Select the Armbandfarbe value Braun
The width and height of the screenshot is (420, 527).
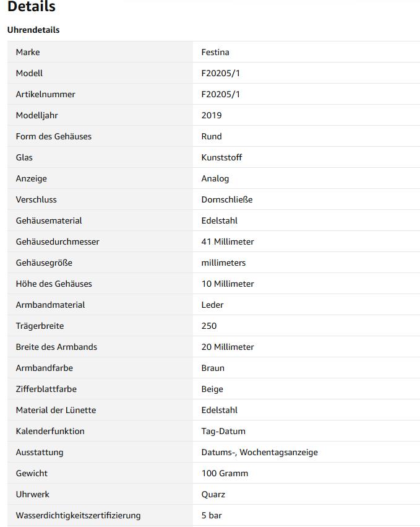213,368
